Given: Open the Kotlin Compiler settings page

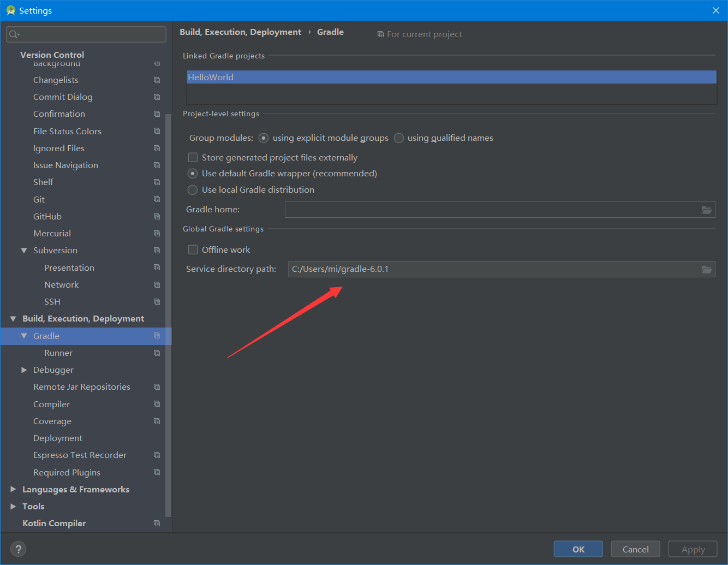Looking at the screenshot, I should (x=54, y=524).
